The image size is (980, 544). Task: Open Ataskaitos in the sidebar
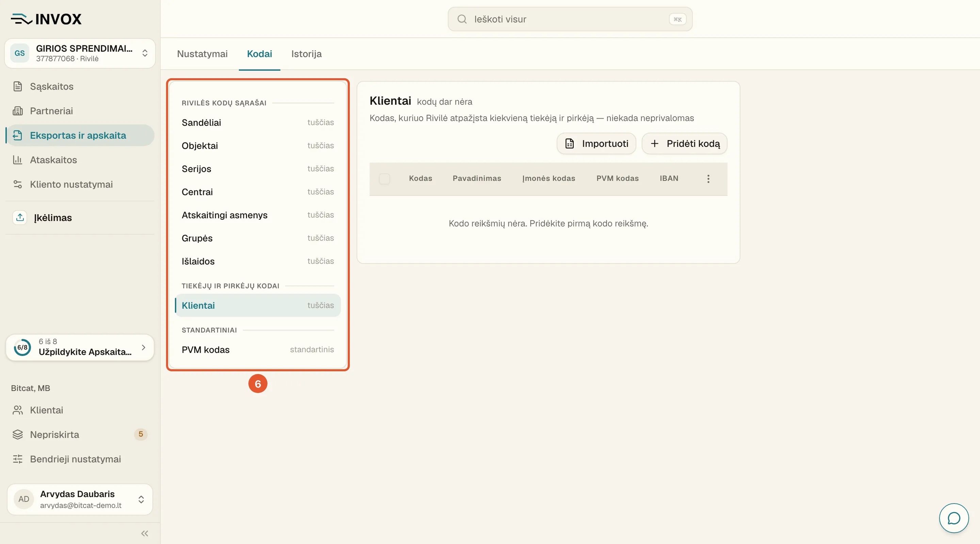[80, 160]
